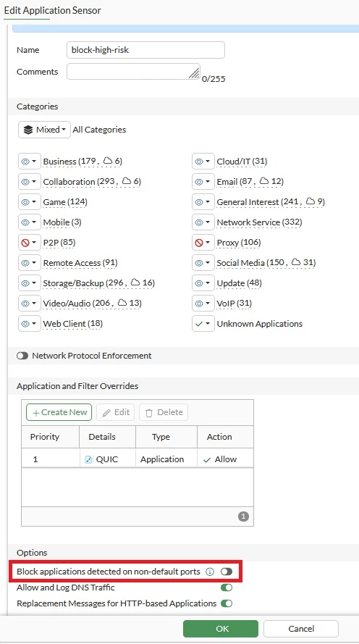Open the Game category action dropdown
This screenshot has width=359, height=644.
[30, 202]
